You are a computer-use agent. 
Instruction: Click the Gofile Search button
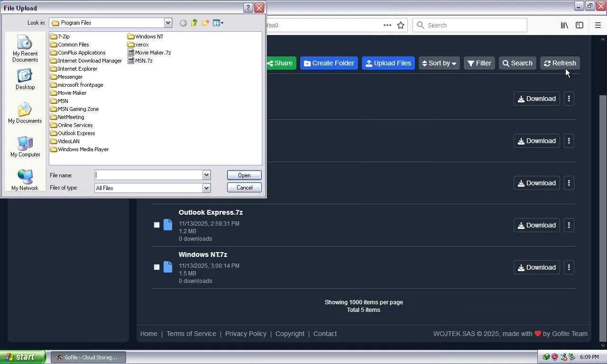tap(517, 63)
